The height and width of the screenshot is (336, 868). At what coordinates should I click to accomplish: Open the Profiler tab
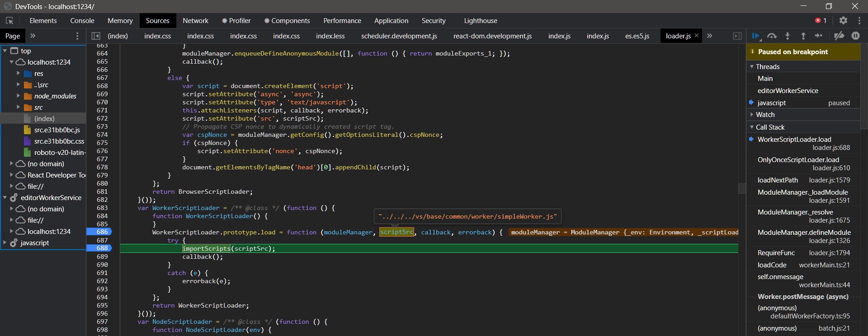[x=236, y=21]
